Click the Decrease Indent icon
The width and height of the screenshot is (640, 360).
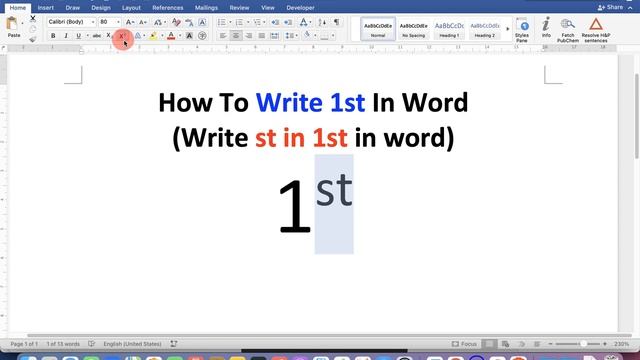(x=275, y=22)
